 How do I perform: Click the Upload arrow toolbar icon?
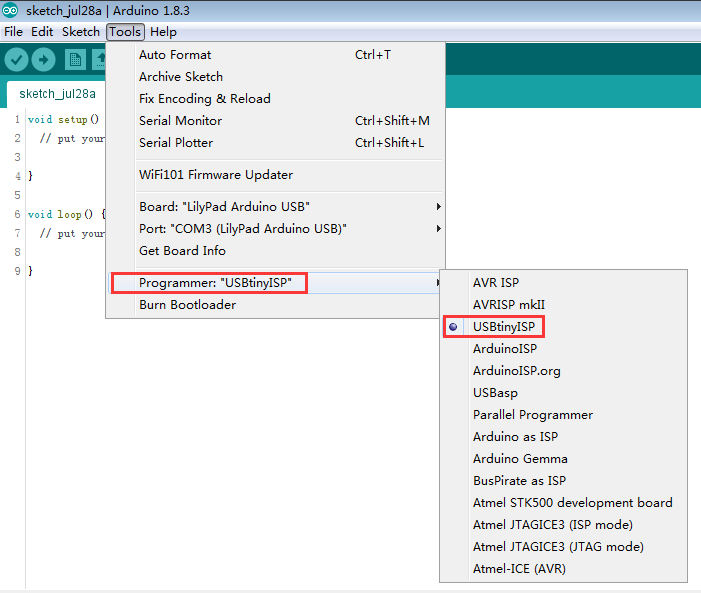click(x=43, y=60)
